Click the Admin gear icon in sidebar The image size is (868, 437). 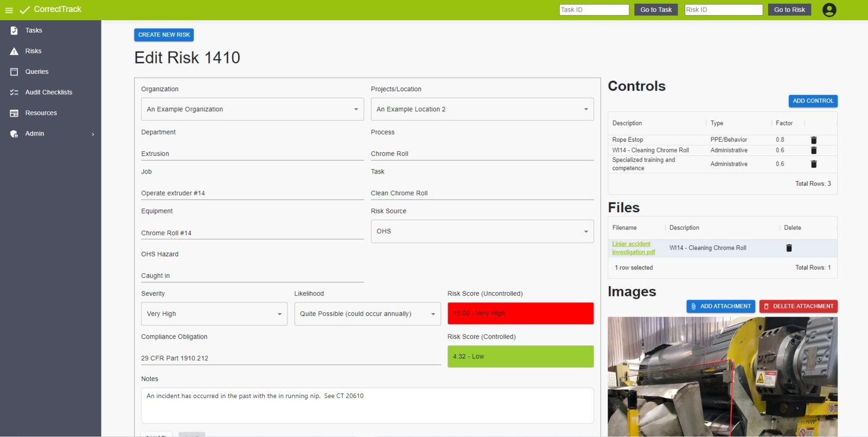pos(14,134)
